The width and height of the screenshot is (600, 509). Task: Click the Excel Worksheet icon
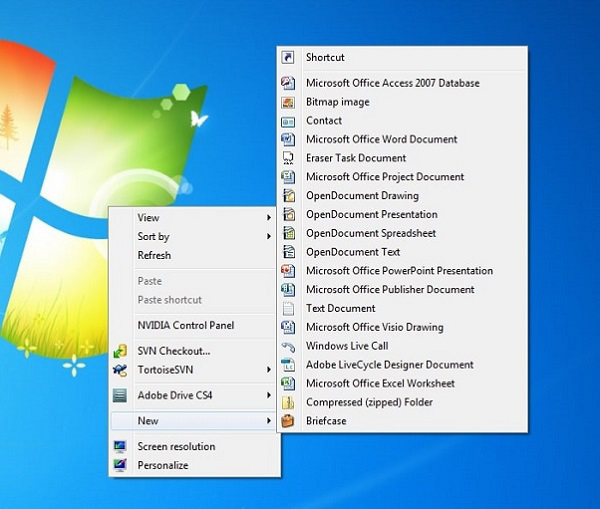coord(288,383)
